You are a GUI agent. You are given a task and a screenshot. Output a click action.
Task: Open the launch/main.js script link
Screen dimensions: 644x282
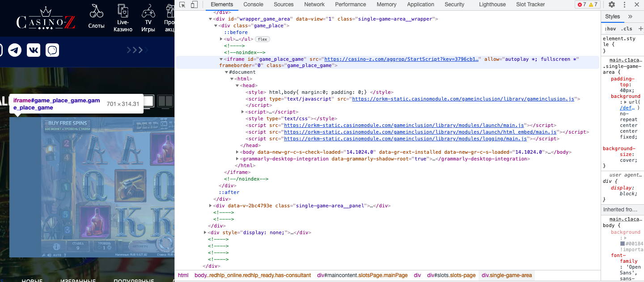click(404, 126)
